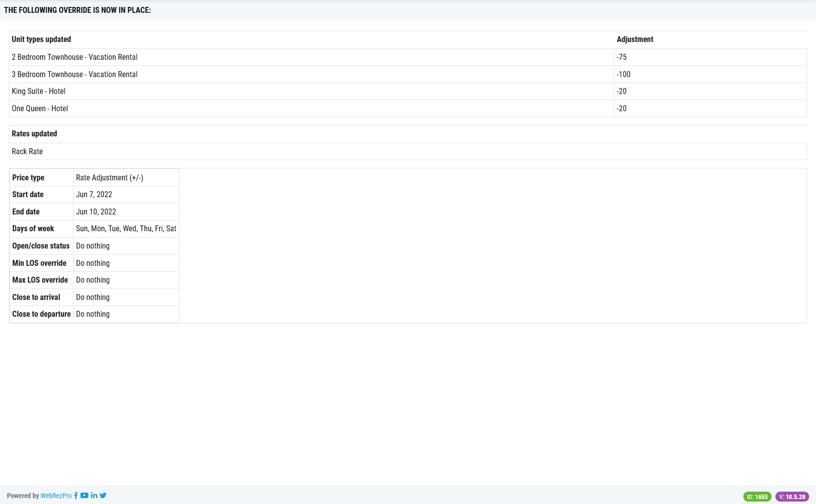
Task: Click the green ID: 1655 badge
Action: tap(757, 497)
